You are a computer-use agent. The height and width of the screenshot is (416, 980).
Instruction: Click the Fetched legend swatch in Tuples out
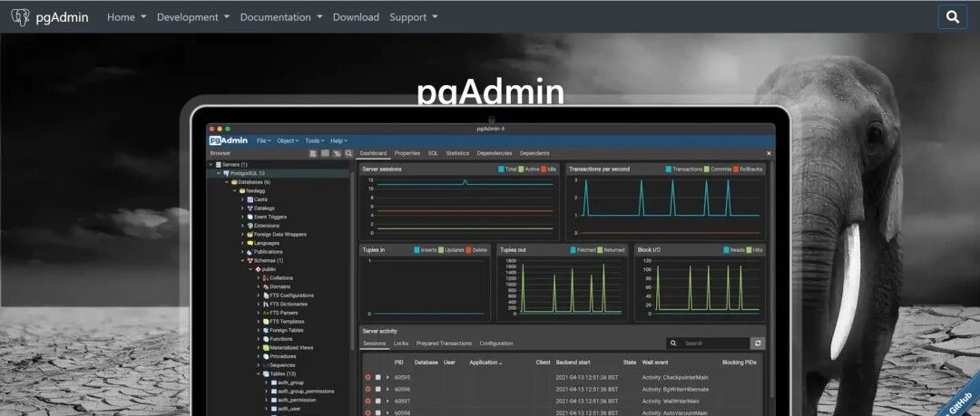pyautogui.click(x=573, y=250)
